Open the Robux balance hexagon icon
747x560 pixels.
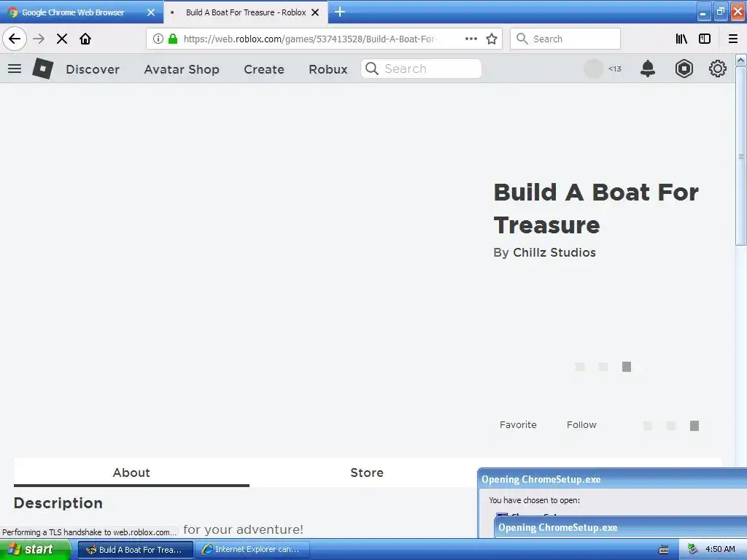click(684, 69)
